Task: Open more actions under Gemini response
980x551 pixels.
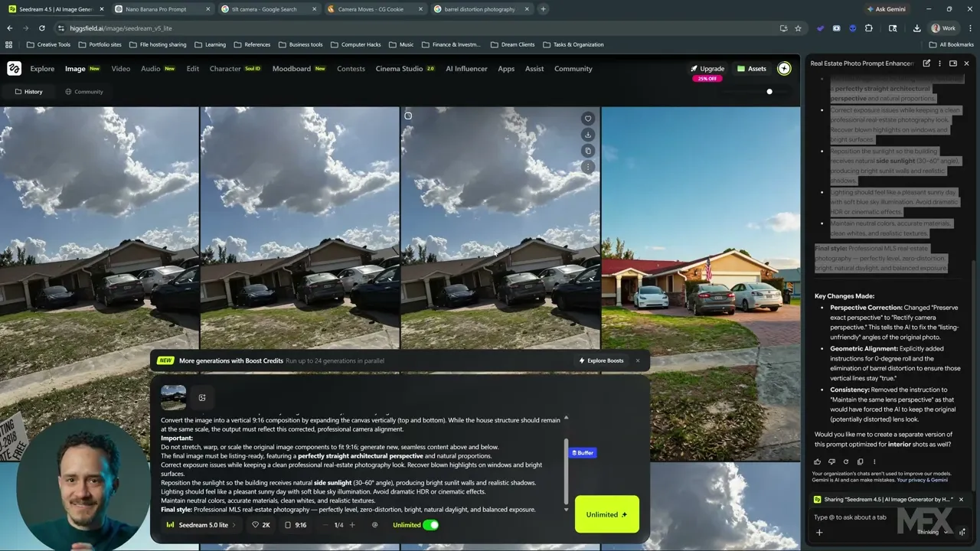Action: tap(874, 461)
